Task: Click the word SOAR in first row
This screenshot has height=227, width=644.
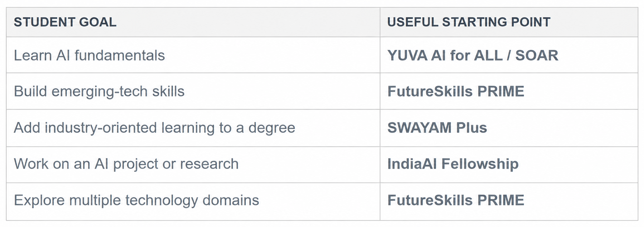Action: (537, 56)
